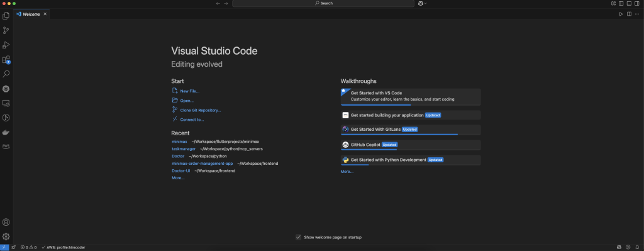Image resolution: width=644 pixels, height=251 pixels.
Task: Open the Extensions view with badge
Action: point(6,60)
